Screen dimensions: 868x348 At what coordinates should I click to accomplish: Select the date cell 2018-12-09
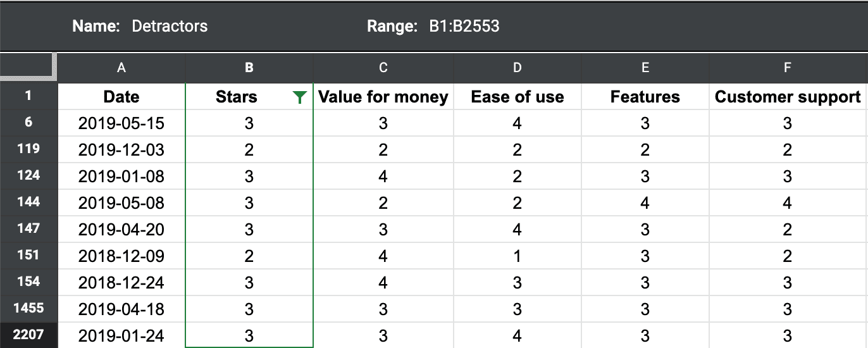pyautogui.click(x=121, y=256)
